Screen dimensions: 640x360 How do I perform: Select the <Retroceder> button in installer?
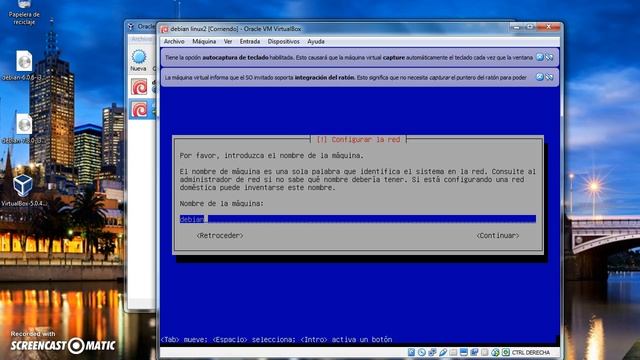point(220,236)
